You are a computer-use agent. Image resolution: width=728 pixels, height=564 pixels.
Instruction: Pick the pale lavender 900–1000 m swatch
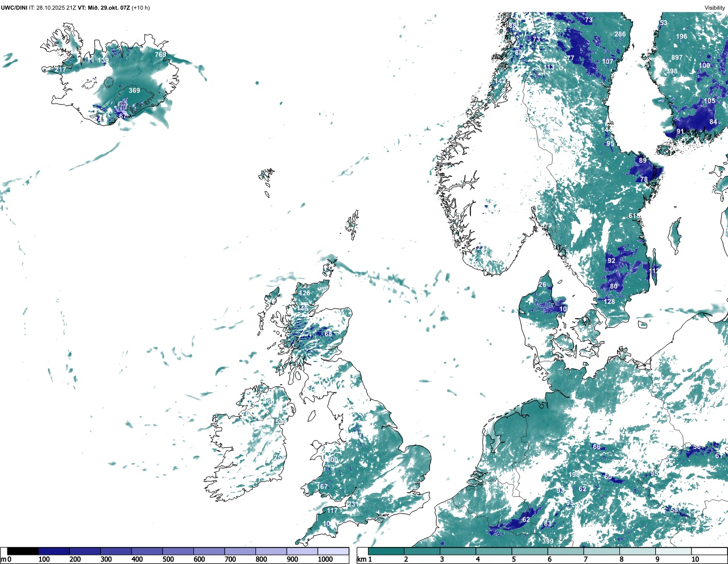point(302,551)
